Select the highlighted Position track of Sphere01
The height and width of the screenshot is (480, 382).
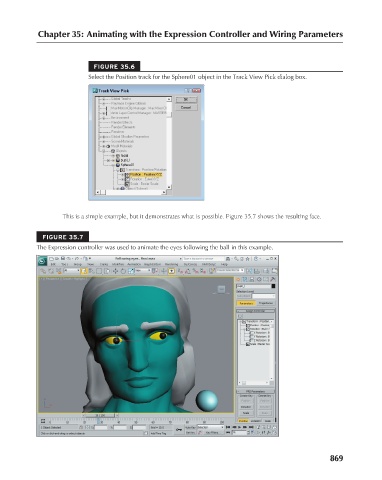tap(146, 174)
